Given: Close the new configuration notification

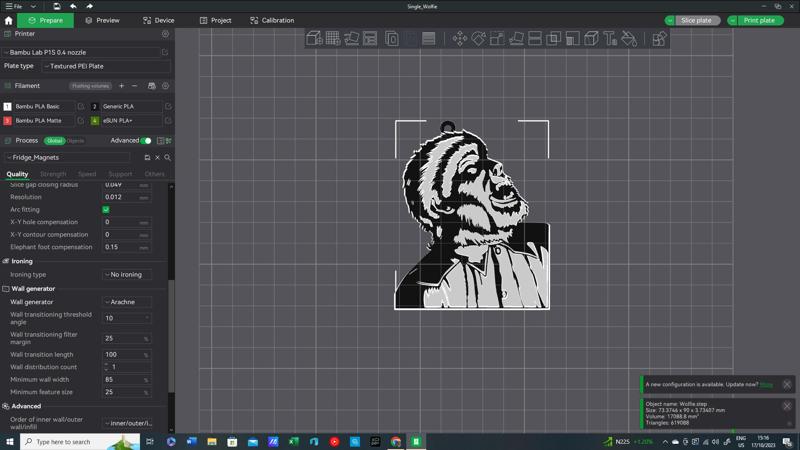Looking at the screenshot, I should point(787,384).
